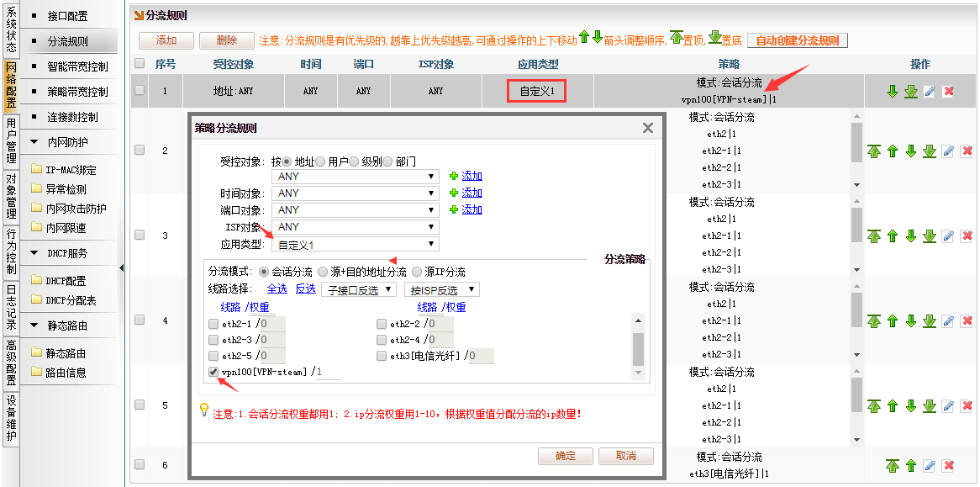Expand the ISP对象 dropdown
The image size is (980, 487).
pyautogui.click(x=356, y=227)
